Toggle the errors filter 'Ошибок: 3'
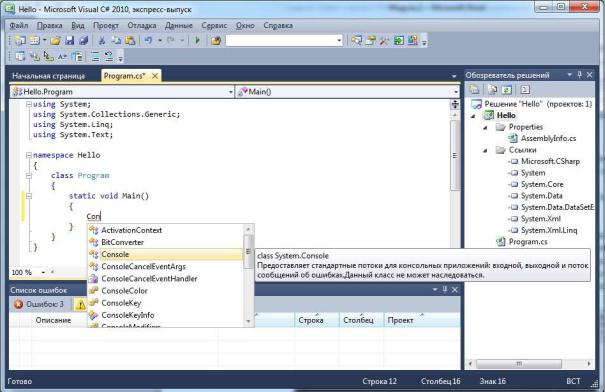The image size is (605, 392). [39, 304]
